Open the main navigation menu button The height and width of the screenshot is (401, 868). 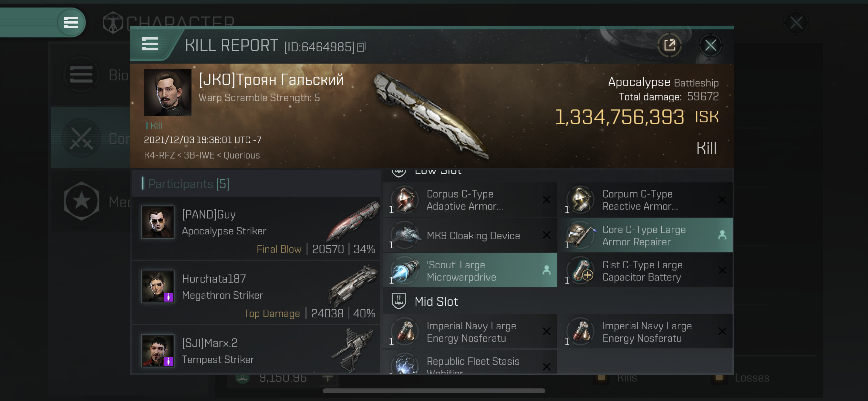[x=71, y=23]
